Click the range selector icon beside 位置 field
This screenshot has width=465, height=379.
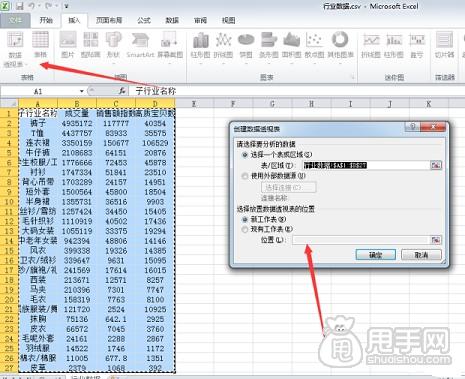tap(436, 240)
